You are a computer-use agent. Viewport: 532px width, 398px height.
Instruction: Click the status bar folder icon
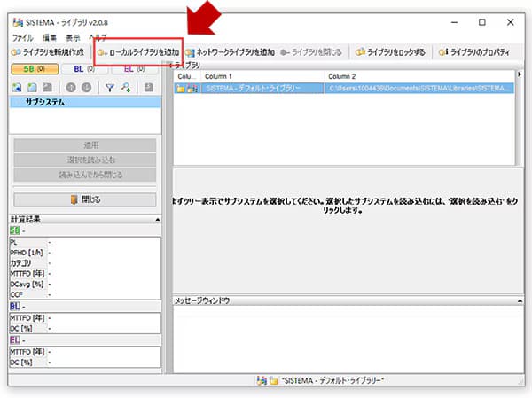274,380
